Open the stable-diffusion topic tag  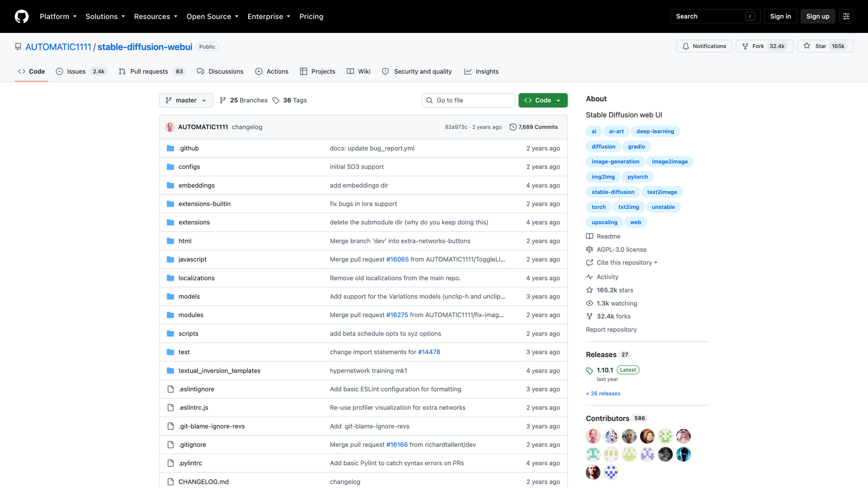point(613,192)
